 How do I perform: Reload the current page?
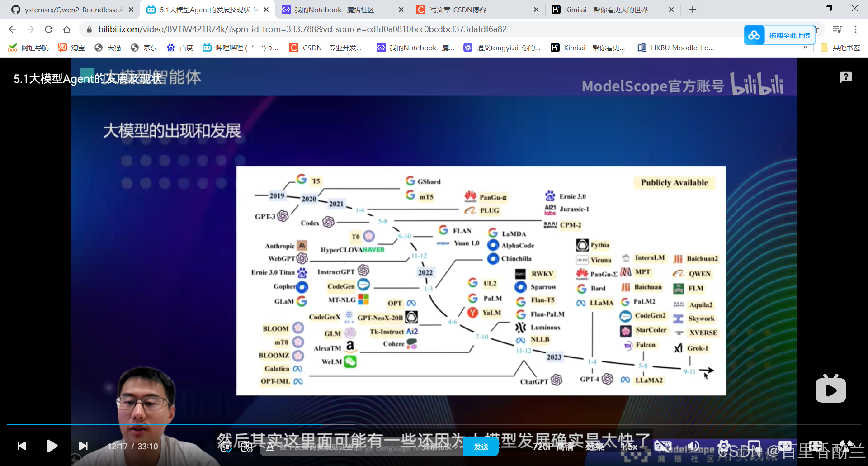pos(48,29)
